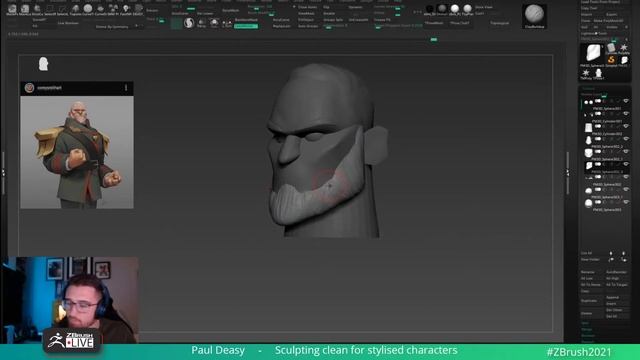Image resolution: width=640 pixels, height=360 pixels.
Task: Click the List All button
Action: pos(586,253)
